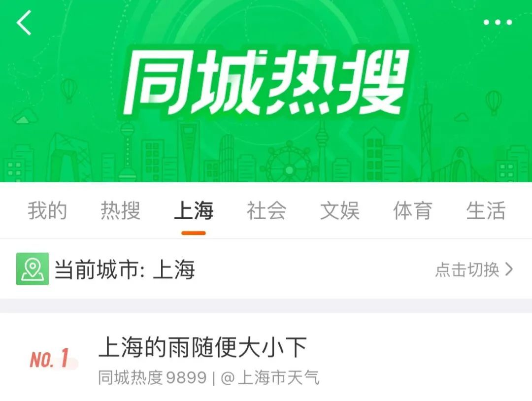Select the 上海 tab
This screenshot has width=532, height=401.
point(194,210)
